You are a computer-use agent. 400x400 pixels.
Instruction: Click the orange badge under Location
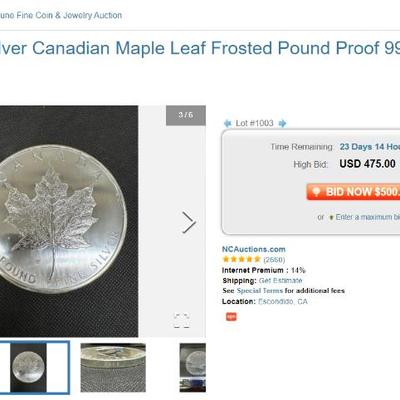click(x=231, y=316)
